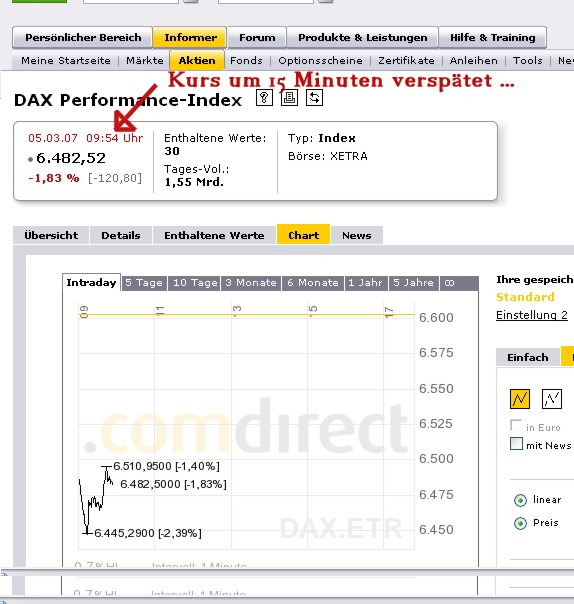Click the print icon beside DAX title
Viewport: 574px width, 604px height.
pos(289,97)
